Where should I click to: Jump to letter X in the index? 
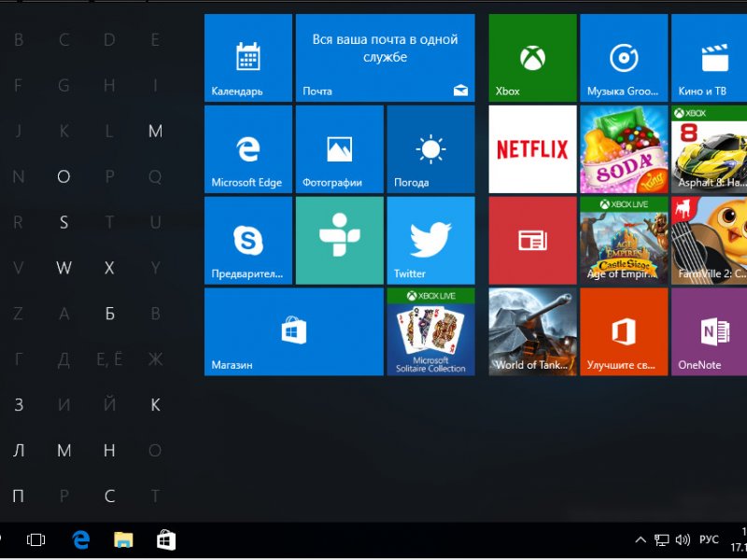point(109,268)
